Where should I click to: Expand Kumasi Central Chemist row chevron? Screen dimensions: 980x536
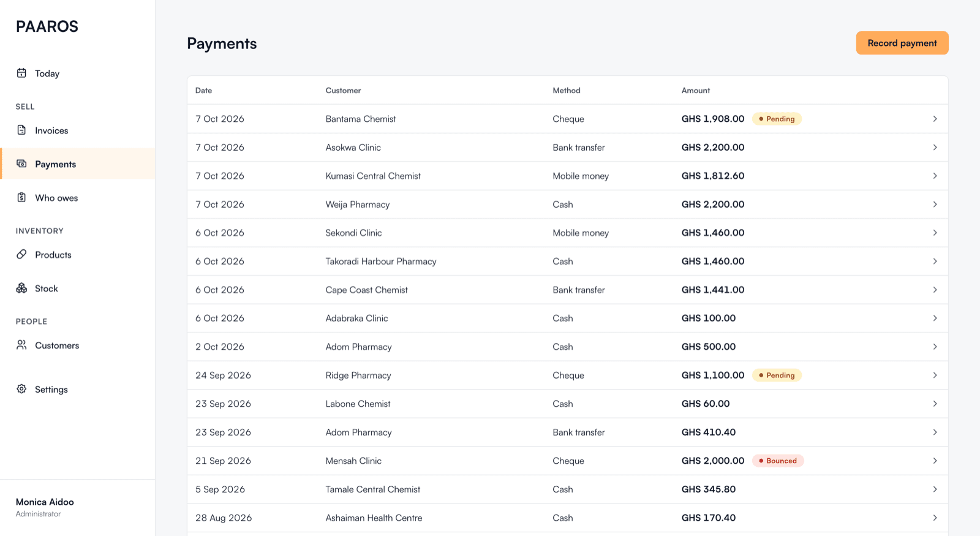tap(935, 176)
